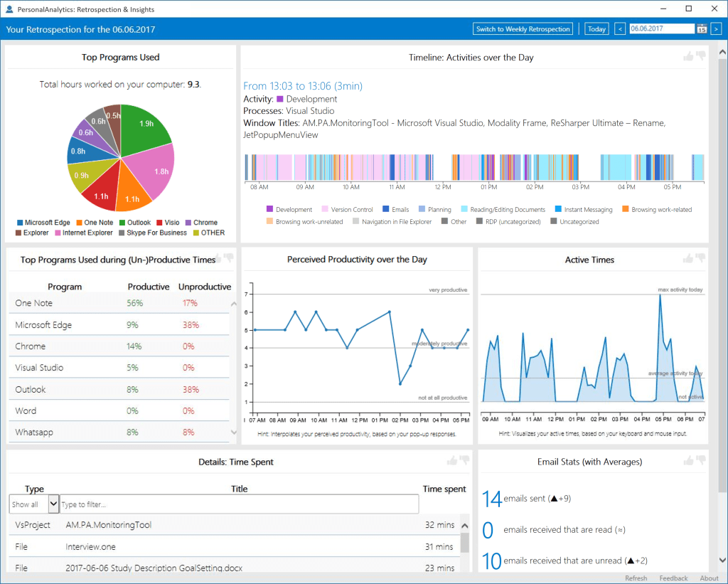Click the timeline segment near 09 AM
728x584 pixels.
pos(301,167)
